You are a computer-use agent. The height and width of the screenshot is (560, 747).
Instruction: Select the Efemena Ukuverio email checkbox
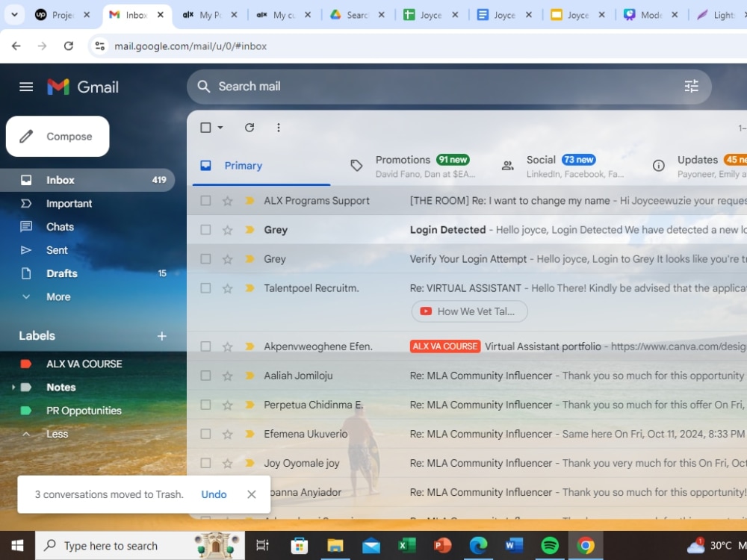click(x=205, y=434)
